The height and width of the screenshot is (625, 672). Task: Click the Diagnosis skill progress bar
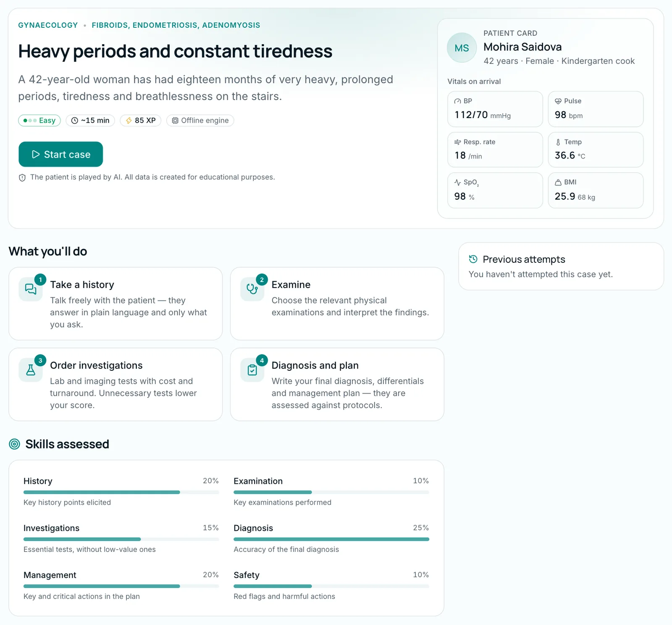331,539
